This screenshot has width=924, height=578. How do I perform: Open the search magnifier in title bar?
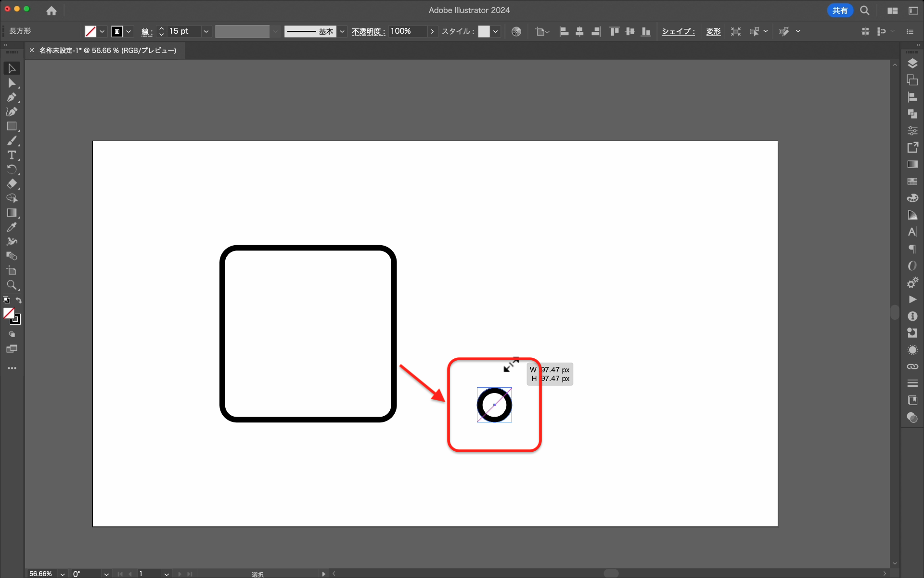[x=865, y=10]
